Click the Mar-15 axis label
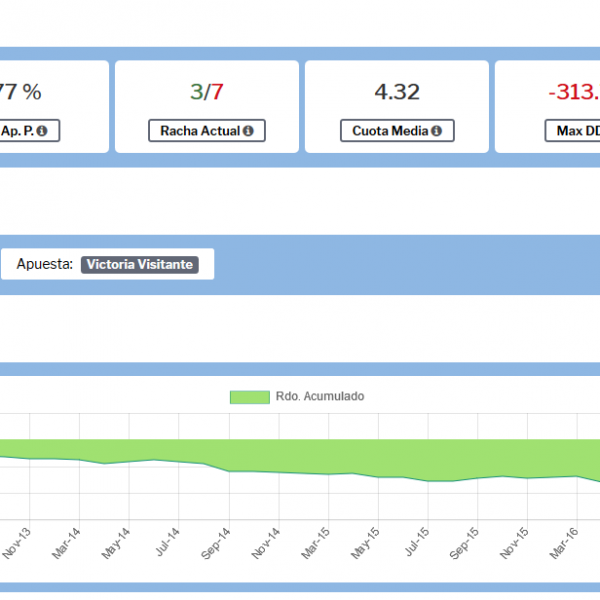 (x=315, y=543)
